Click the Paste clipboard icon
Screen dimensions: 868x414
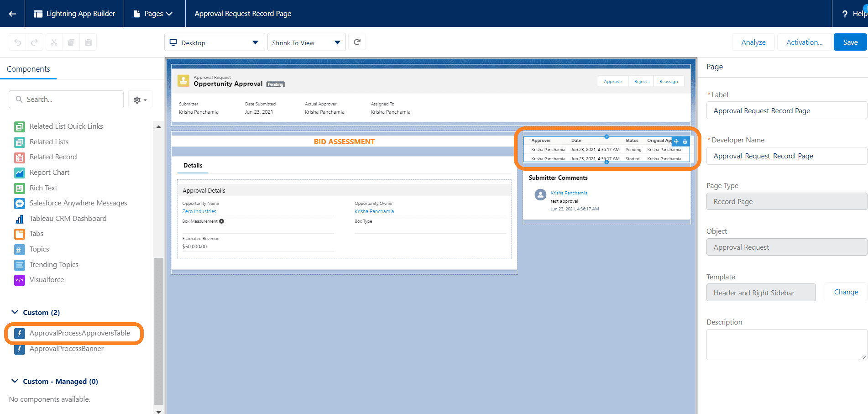(88, 42)
